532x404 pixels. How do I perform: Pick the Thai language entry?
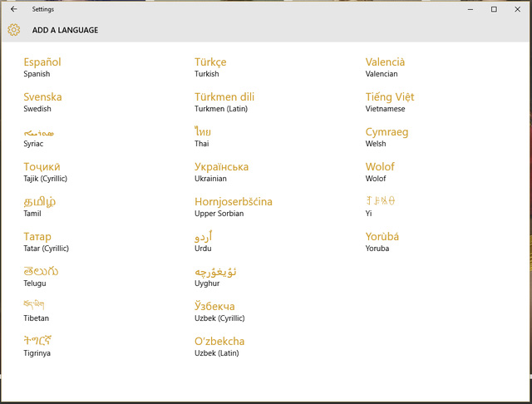point(204,137)
